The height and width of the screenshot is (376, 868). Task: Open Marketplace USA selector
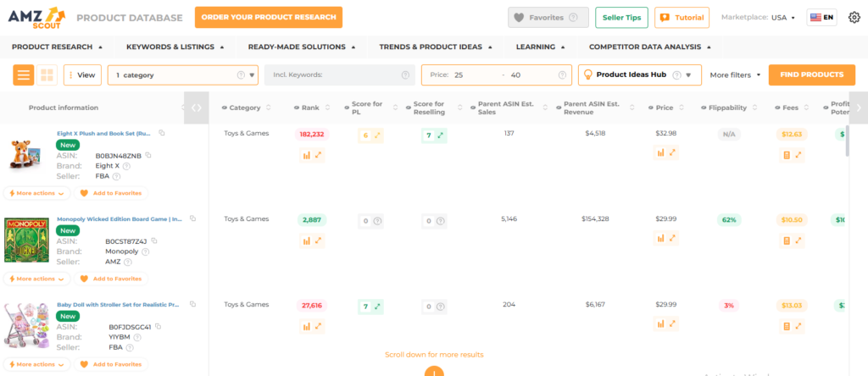(x=758, y=18)
